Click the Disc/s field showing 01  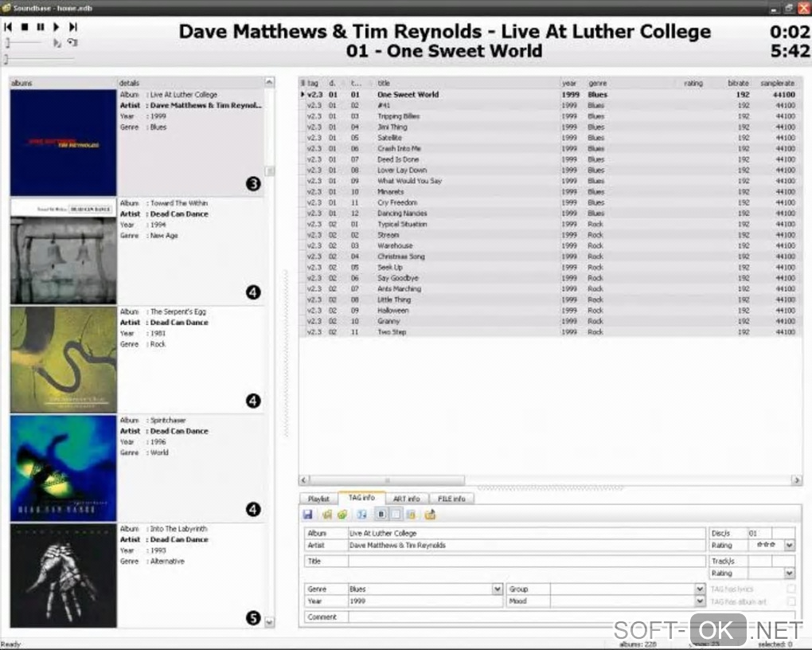pos(759,533)
